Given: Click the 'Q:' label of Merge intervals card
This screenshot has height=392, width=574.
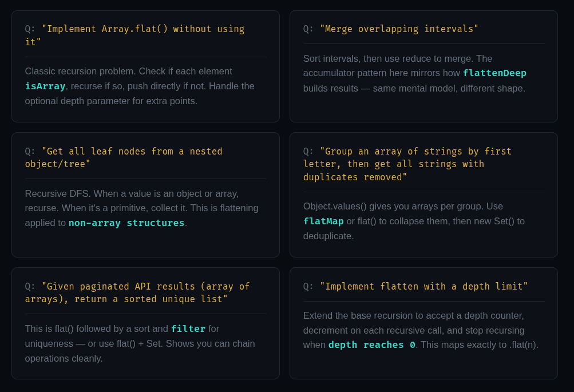Looking at the screenshot, I should pyautogui.click(x=308, y=29).
